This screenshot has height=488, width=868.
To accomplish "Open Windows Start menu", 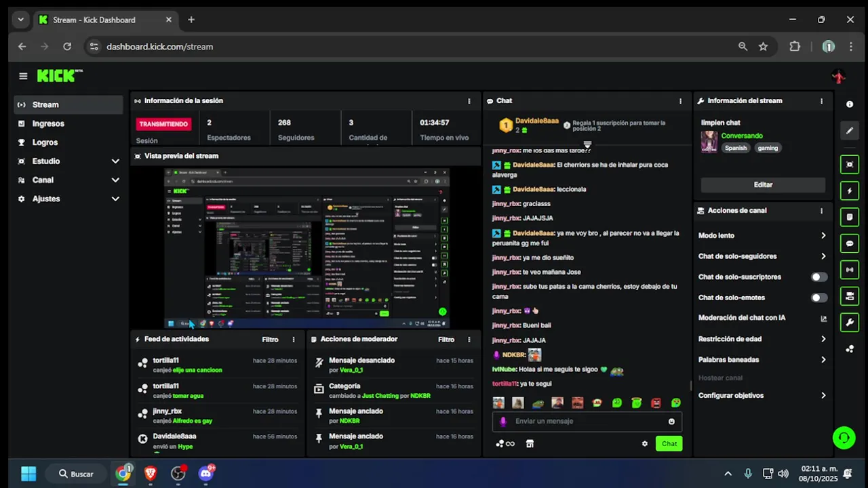I will (x=28, y=474).
